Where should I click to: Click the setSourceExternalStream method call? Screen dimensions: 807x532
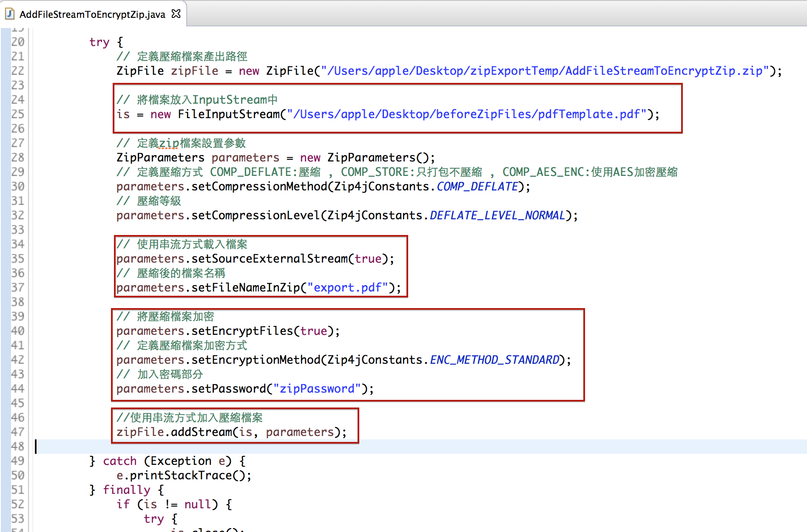(270, 259)
